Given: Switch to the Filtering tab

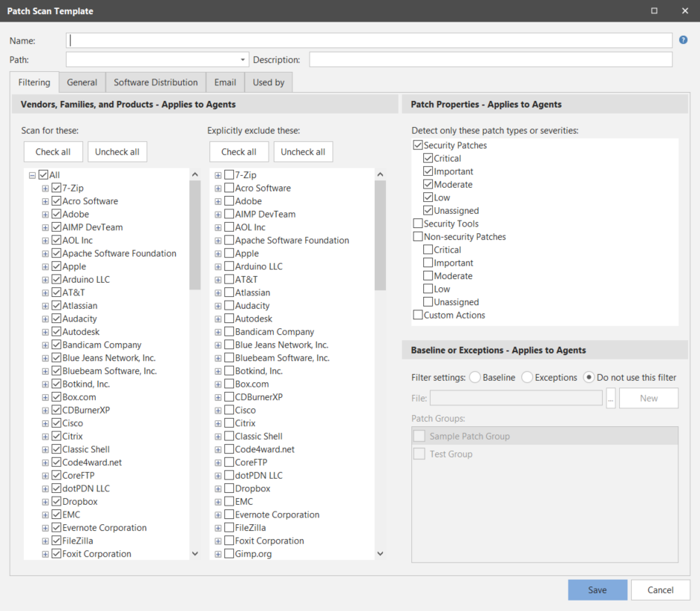Looking at the screenshot, I should 34,82.
